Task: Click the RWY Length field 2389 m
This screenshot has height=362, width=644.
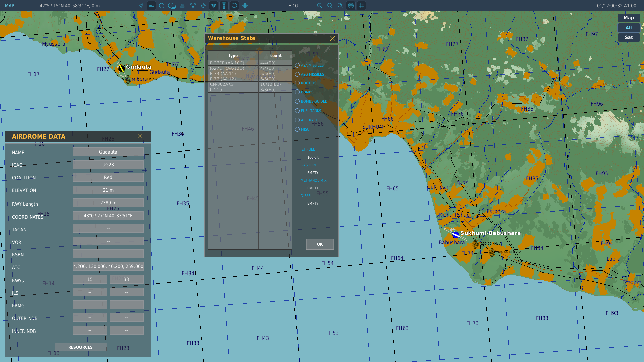Action: 108,203
